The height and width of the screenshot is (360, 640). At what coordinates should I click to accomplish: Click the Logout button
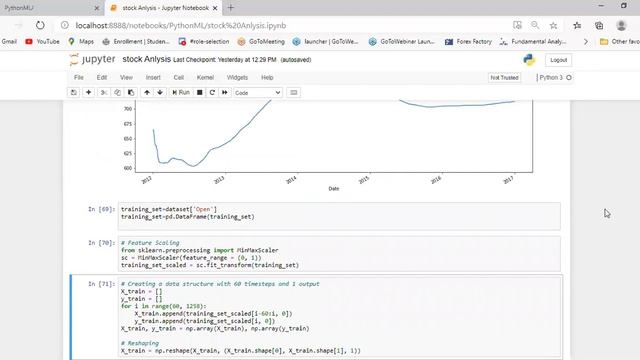(558, 60)
